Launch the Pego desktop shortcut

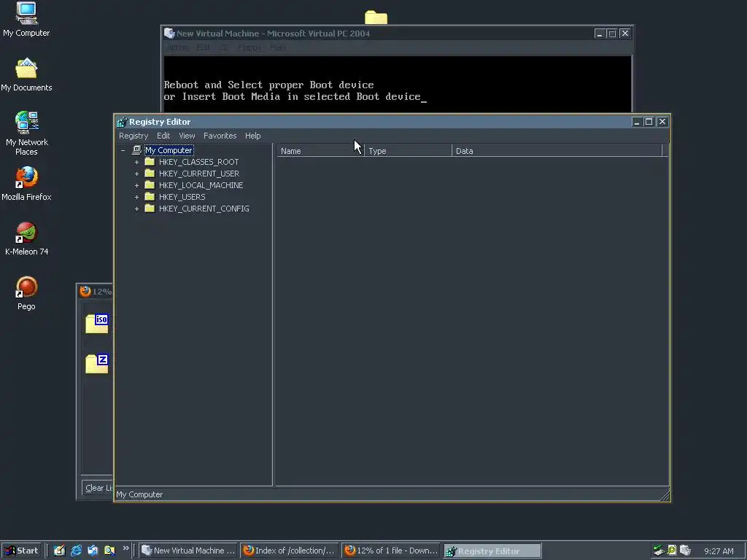tap(26, 293)
